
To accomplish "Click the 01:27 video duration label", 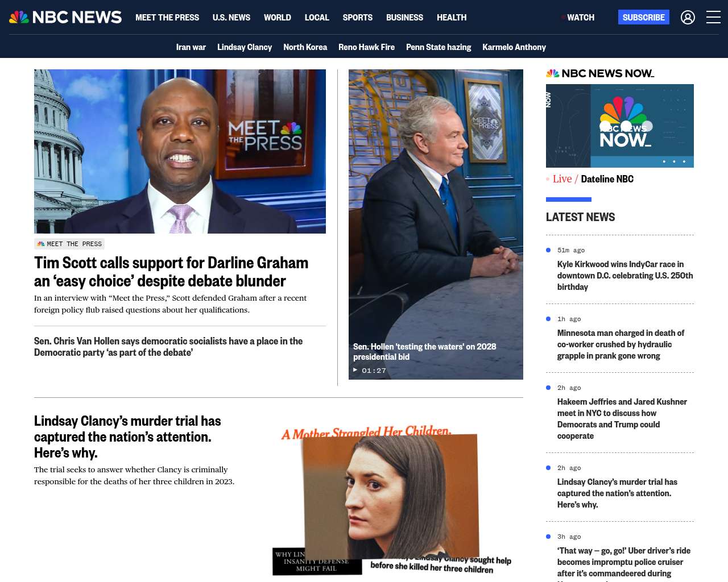I will (x=374, y=371).
